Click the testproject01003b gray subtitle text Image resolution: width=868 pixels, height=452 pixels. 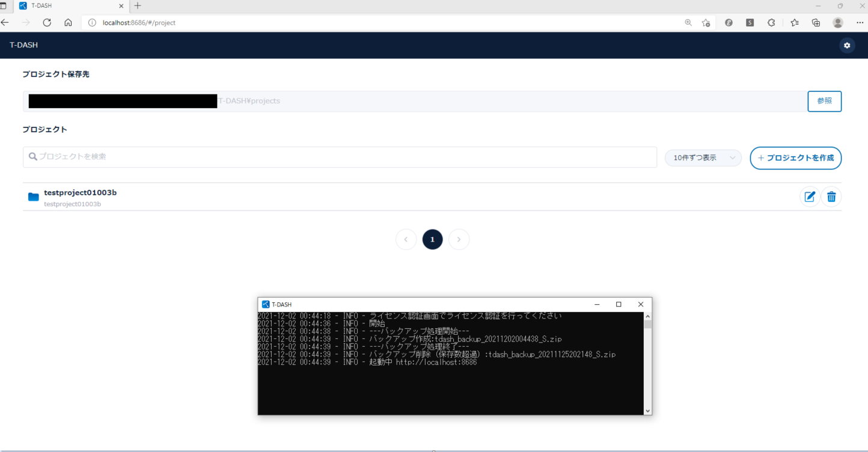72,204
